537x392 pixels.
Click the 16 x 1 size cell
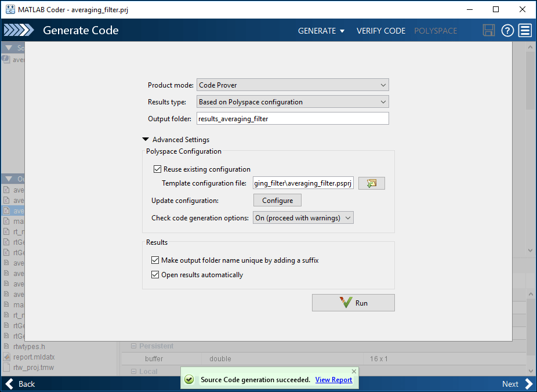coord(379,359)
